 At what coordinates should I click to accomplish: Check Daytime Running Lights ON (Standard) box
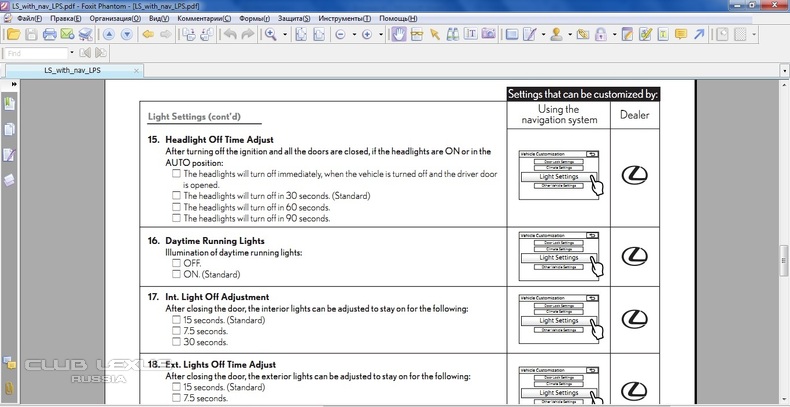176,275
